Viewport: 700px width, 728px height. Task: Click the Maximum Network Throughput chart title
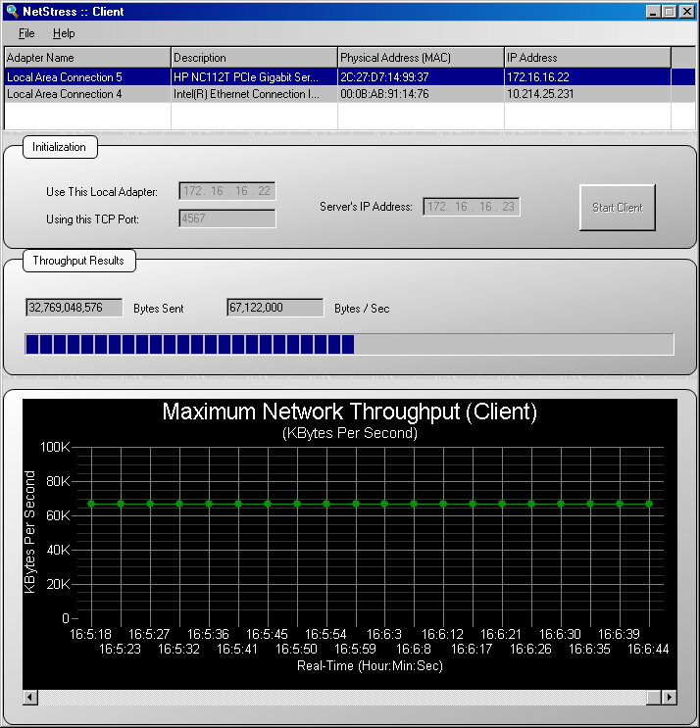coord(349,412)
